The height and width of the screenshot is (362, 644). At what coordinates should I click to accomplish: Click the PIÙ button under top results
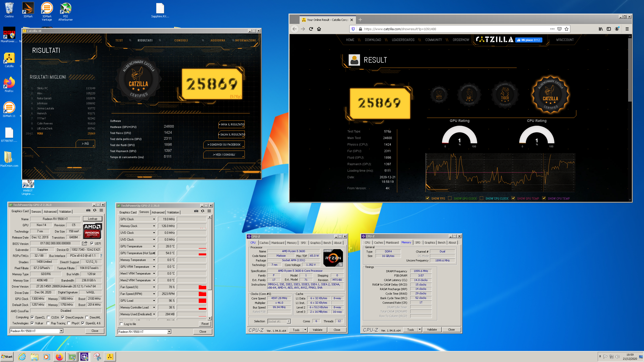point(85,144)
